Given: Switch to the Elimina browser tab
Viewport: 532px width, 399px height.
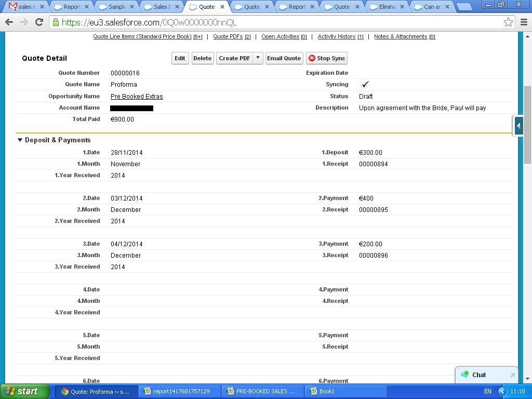Looking at the screenshot, I should click(x=387, y=7).
